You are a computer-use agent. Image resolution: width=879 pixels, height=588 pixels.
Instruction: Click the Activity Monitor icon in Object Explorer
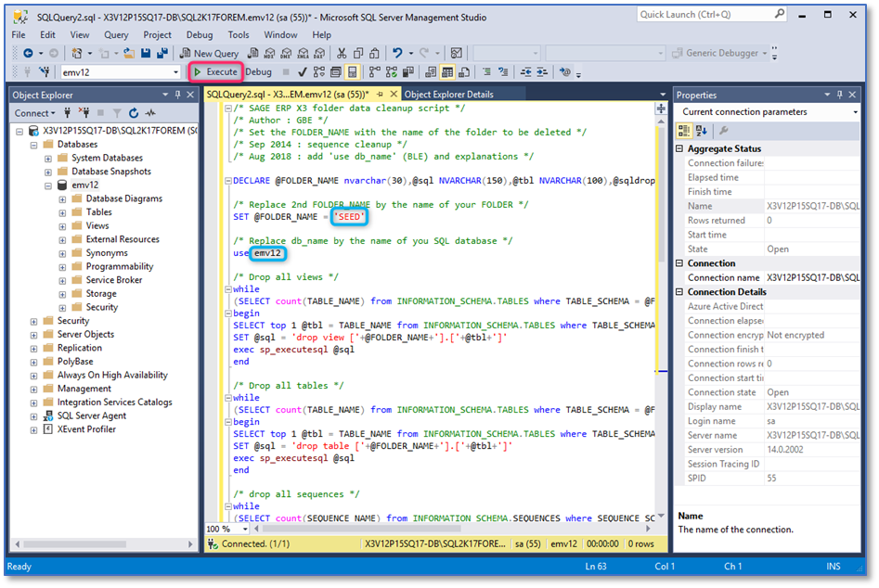[149, 113]
